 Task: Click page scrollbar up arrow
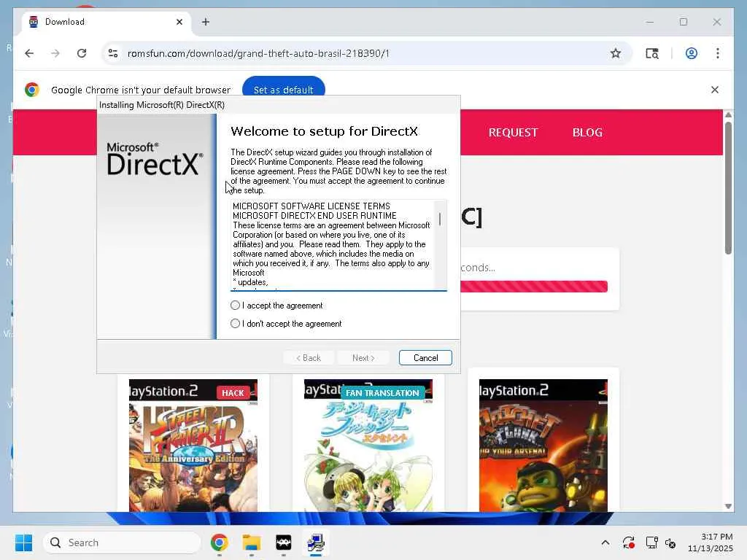(728, 114)
